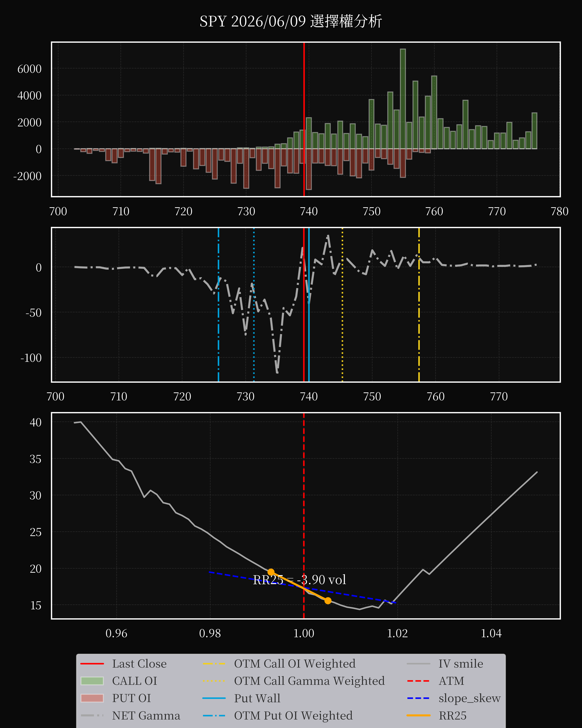The height and width of the screenshot is (728, 582).
Task: Click the -50 y-axis label in gamma chart
Action: [34, 313]
